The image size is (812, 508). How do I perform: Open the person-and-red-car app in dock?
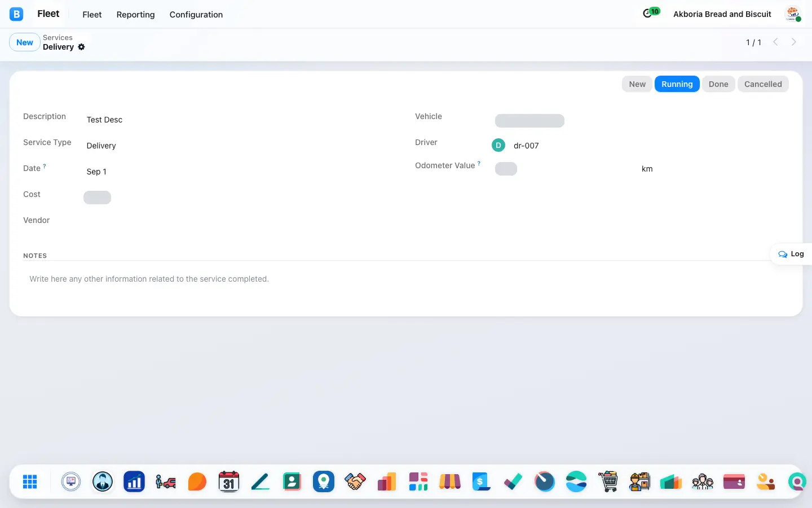point(166,481)
